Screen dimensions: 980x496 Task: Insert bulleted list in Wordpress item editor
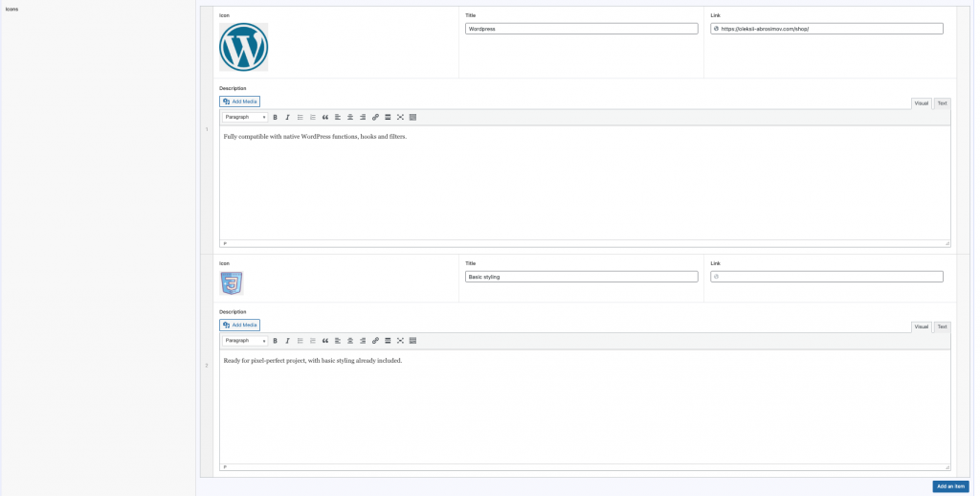300,117
